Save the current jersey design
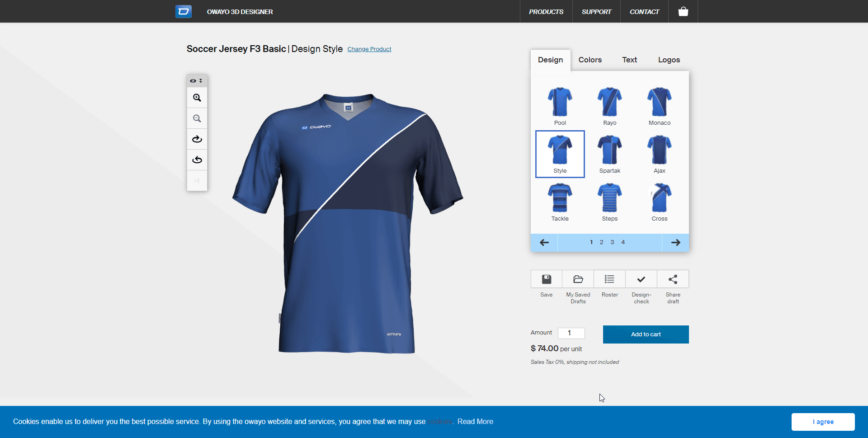 coord(546,279)
